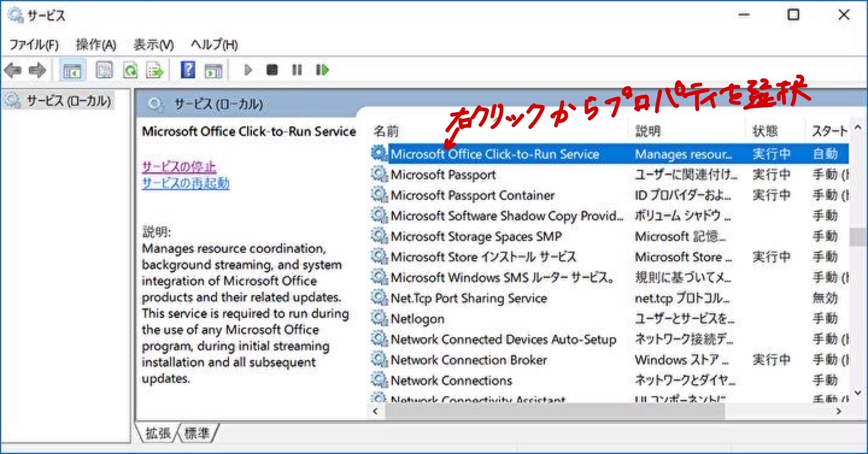Switch to the 標準 tab
Viewport: 868px width, 454px height.
[x=197, y=432]
